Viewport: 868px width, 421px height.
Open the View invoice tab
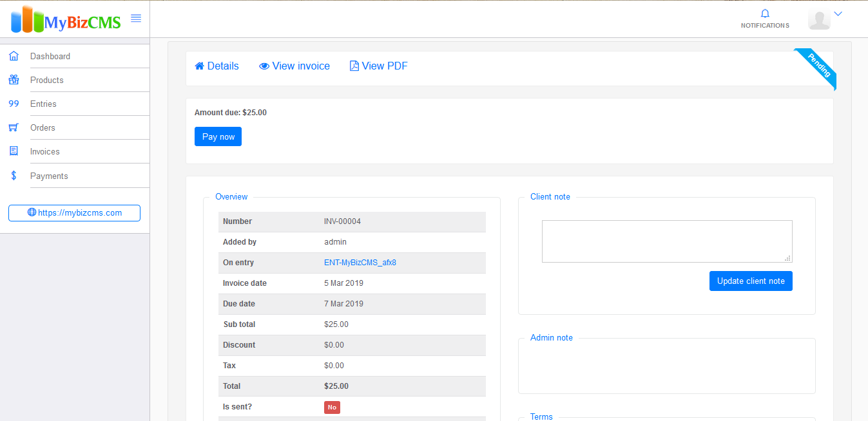pos(294,66)
